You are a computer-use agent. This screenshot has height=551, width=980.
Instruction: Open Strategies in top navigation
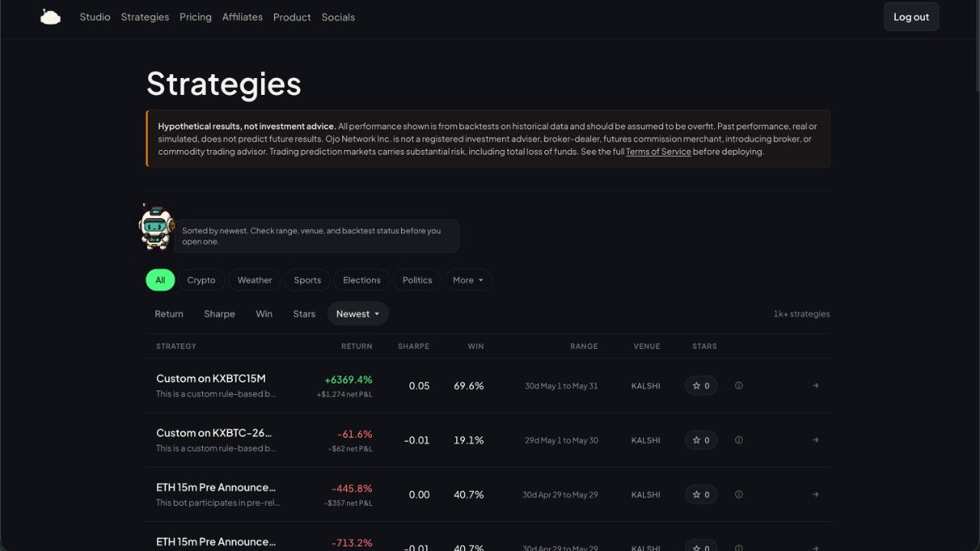pyautogui.click(x=145, y=17)
